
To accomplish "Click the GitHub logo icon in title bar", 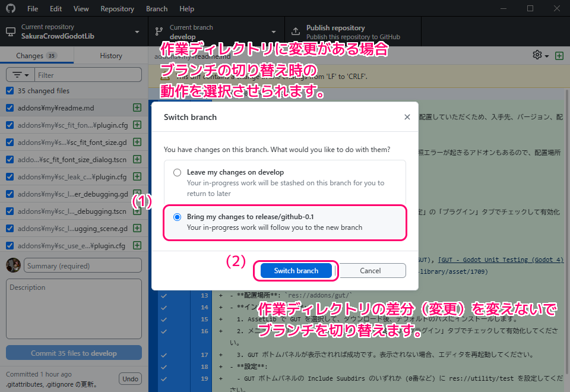I will [x=11, y=9].
